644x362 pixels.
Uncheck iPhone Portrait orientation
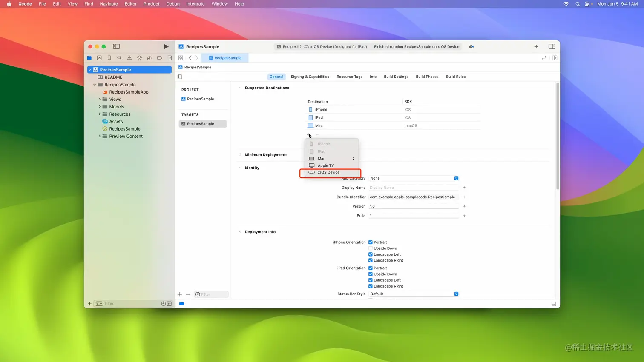[x=370, y=242]
